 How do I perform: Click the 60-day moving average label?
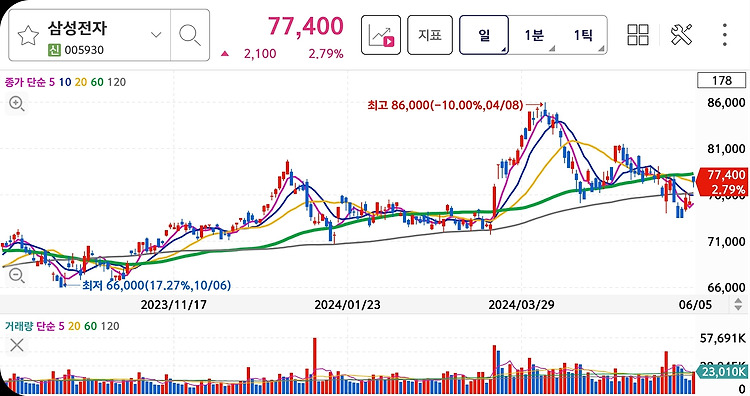[x=97, y=82]
